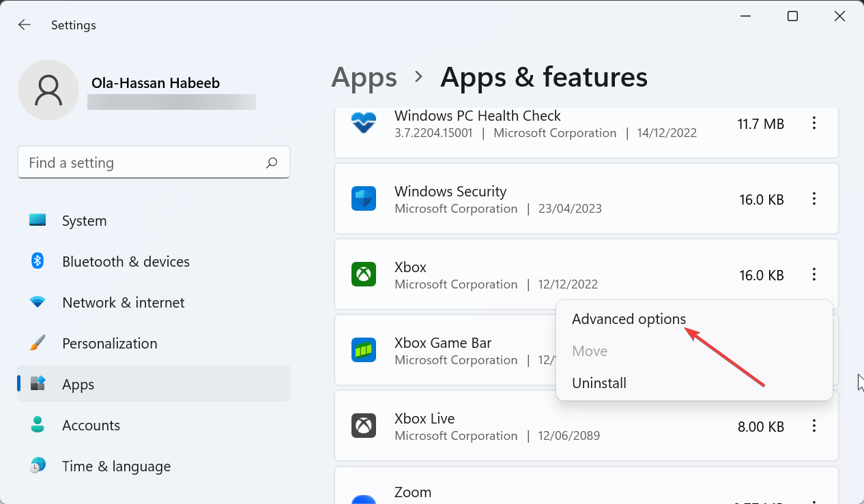This screenshot has width=864, height=504.
Task: Click the Xbox Live app name
Action: pyautogui.click(x=424, y=419)
